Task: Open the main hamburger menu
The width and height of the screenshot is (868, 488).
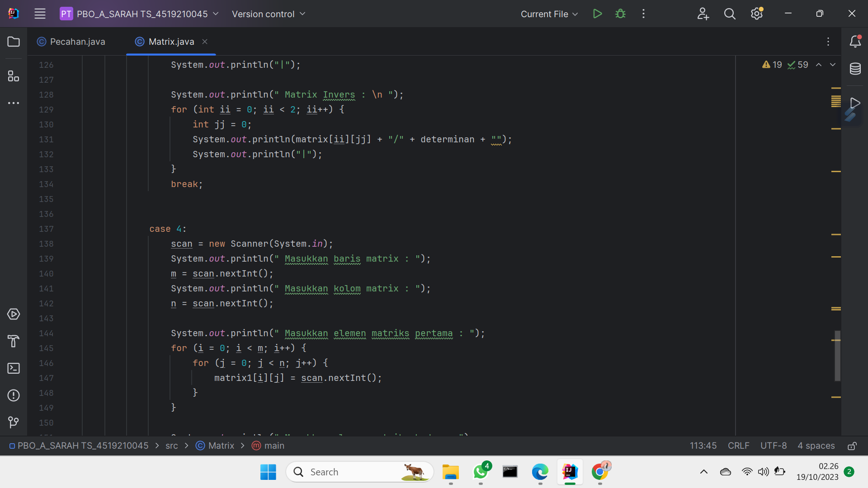Action: click(x=40, y=14)
